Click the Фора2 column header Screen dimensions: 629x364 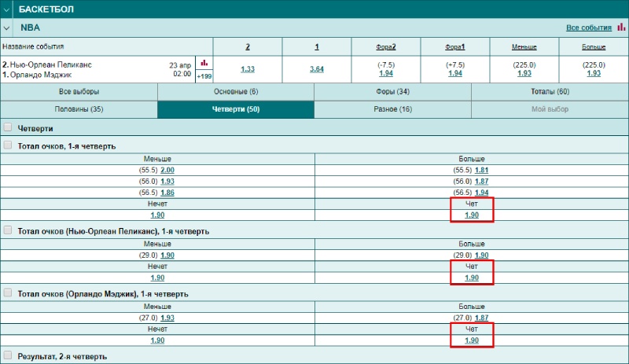coord(386,47)
